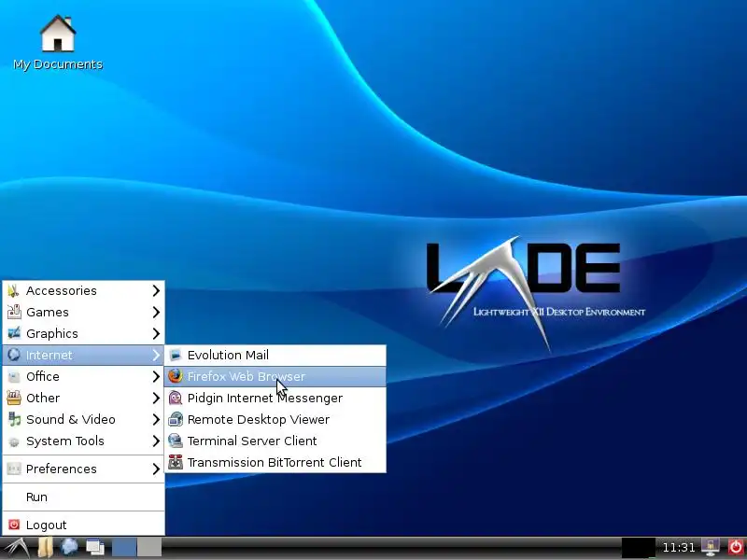Click the Internet globe menu icon

pos(14,355)
